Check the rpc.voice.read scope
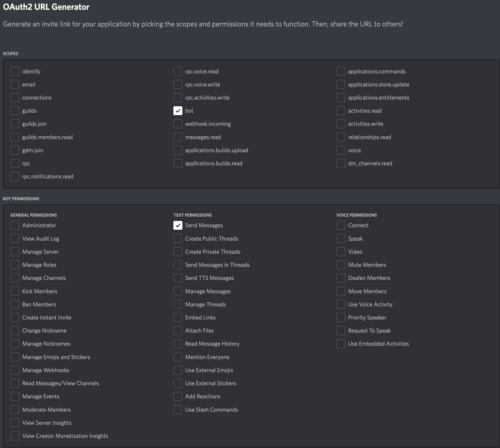The height and width of the screenshot is (448, 500). pos(178,71)
